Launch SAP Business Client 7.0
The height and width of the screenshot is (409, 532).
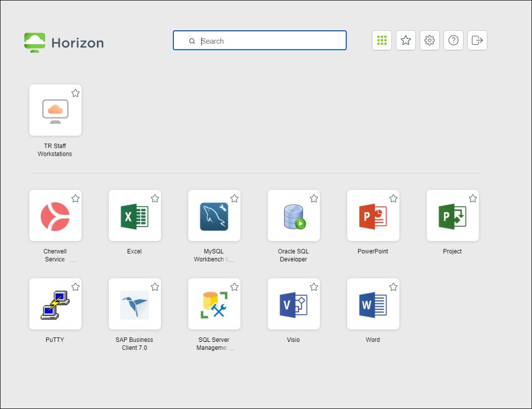[135, 304]
